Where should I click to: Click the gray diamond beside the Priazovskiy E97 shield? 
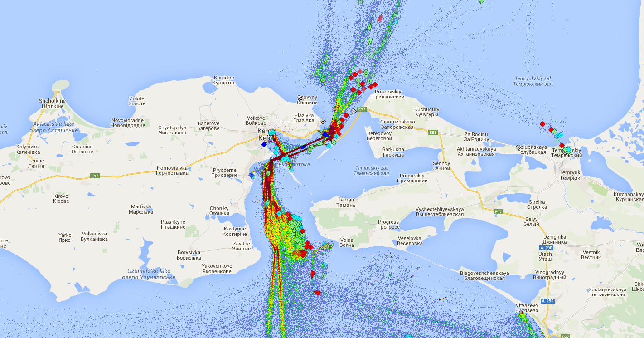pos(353,111)
